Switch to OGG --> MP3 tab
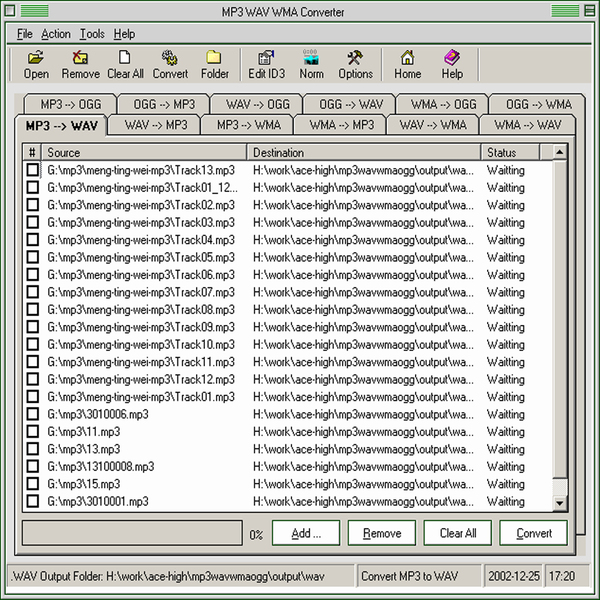 (164, 104)
